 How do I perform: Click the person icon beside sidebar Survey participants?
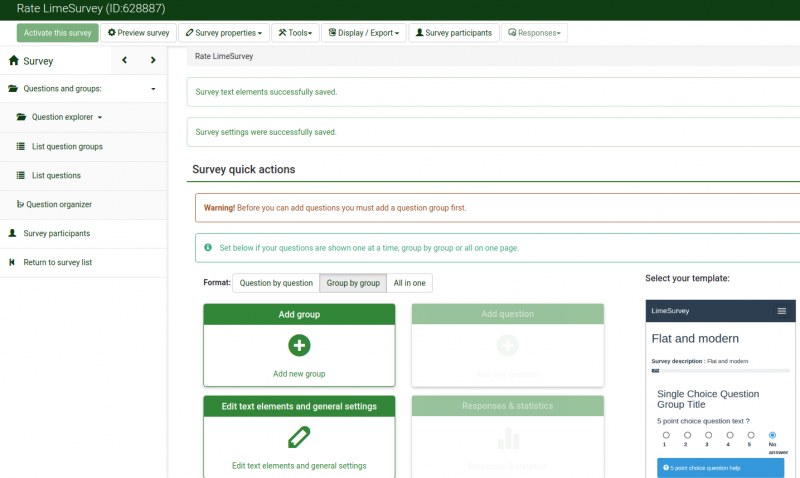coord(12,233)
